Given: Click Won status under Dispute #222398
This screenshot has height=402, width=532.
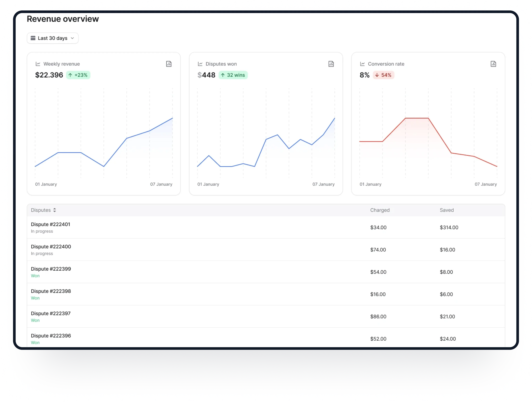Looking at the screenshot, I should (x=35, y=298).
